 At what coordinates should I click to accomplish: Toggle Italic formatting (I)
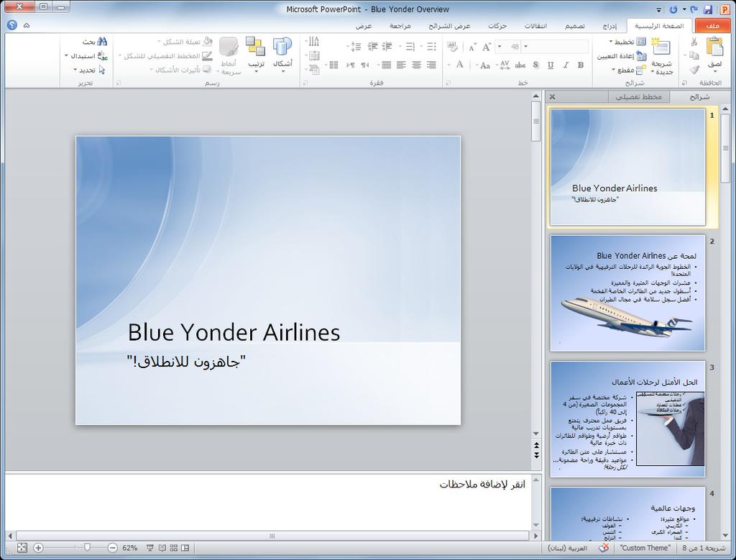(x=566, y=65)
